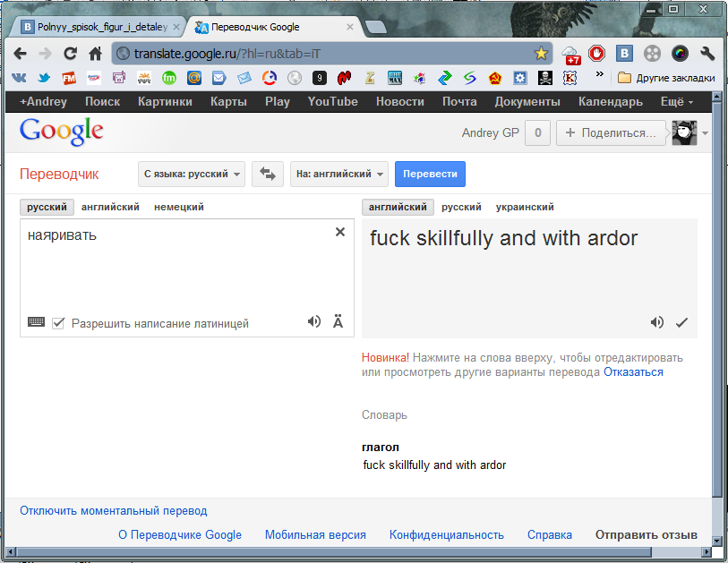Screen dimensions: 728x563
Task: Click Отключить моментальный перевод link
Action: click(x=114, y=511)
